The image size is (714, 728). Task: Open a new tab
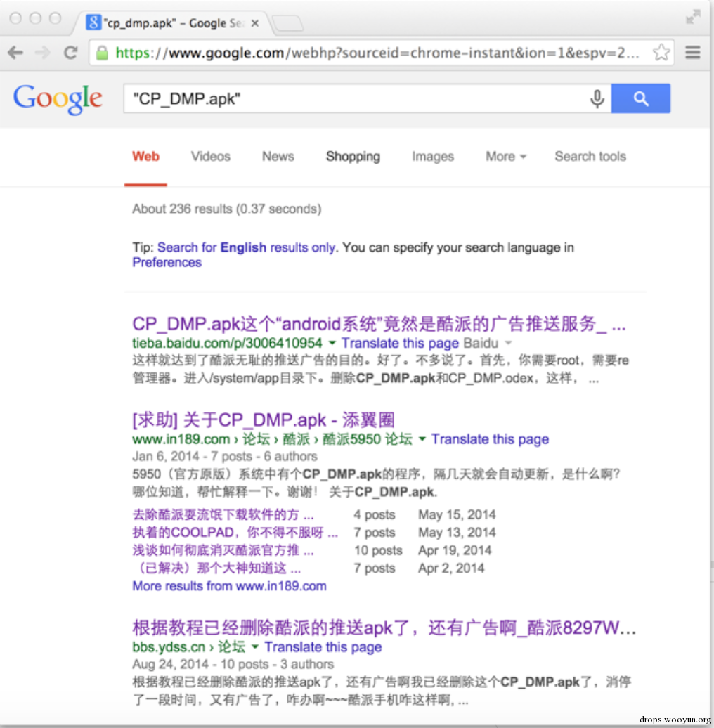tap(287, 24)
